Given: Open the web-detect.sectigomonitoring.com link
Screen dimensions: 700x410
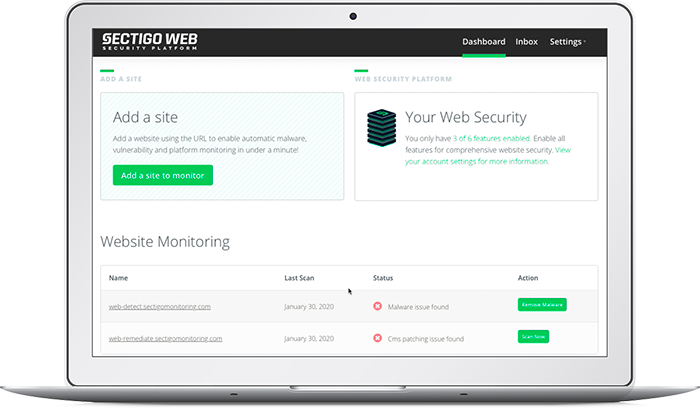Looking at the screenshot, I should tap(160, 306).
